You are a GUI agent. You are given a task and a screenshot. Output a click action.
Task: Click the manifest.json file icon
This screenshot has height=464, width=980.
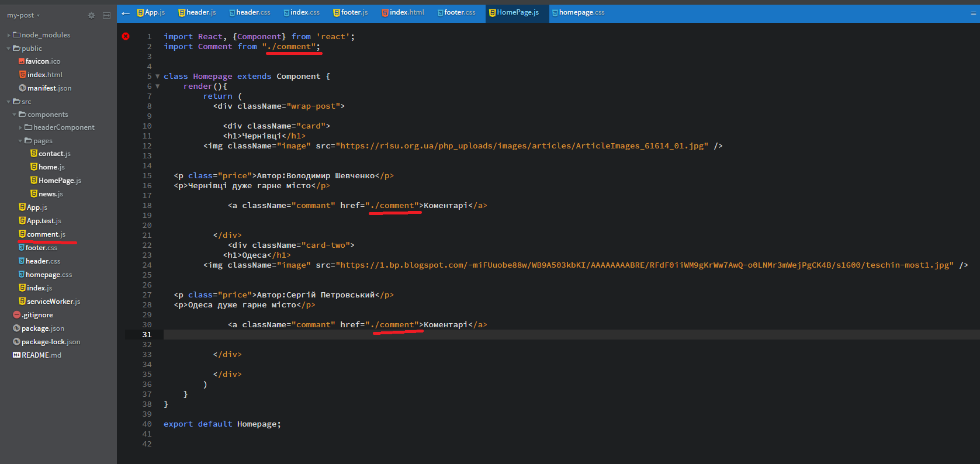[x=22, y=88]
